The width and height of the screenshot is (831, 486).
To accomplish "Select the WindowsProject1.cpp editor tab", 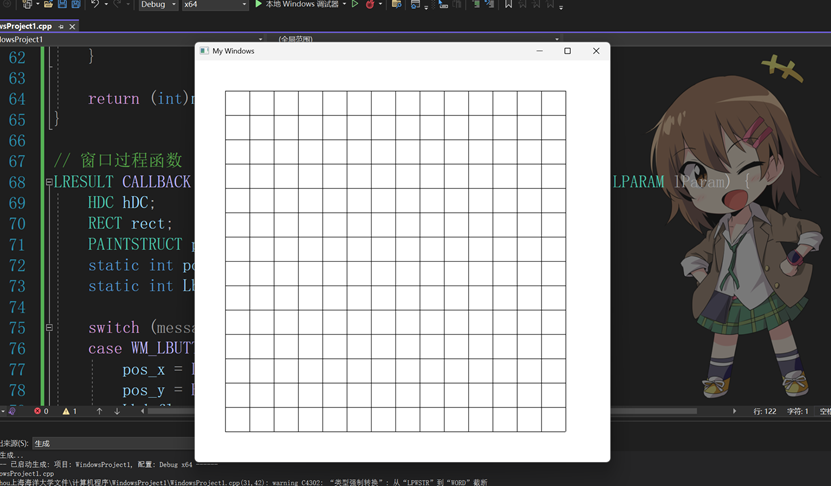I will click(x=26, y=26).
